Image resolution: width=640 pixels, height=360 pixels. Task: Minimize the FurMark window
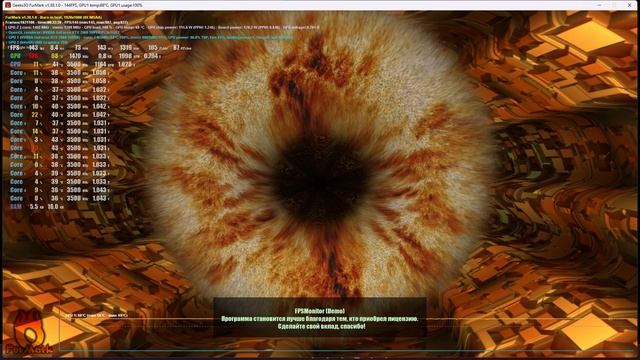point(599,5)
